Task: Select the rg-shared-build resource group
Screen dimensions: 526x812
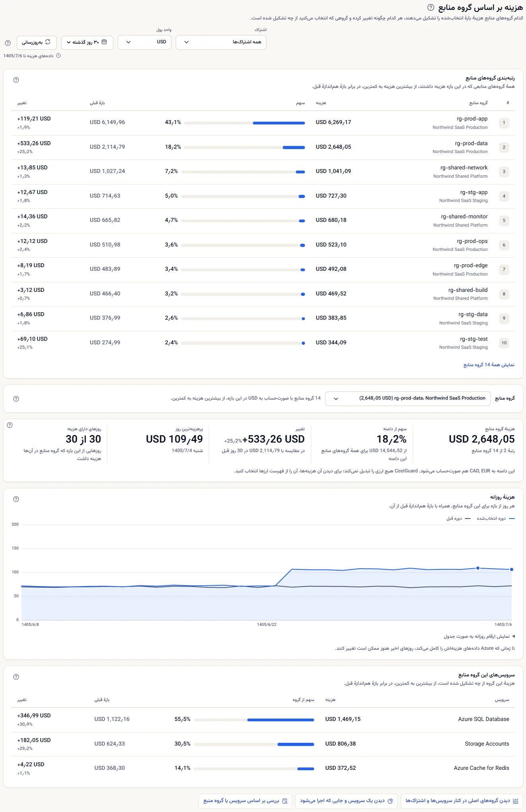Action: tap(468, 290)
